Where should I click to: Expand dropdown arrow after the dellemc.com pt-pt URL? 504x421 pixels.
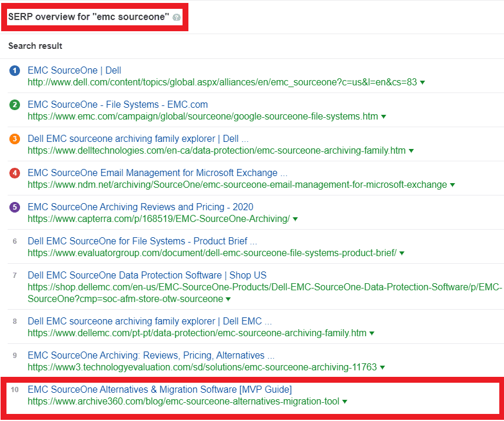[372, 333]
